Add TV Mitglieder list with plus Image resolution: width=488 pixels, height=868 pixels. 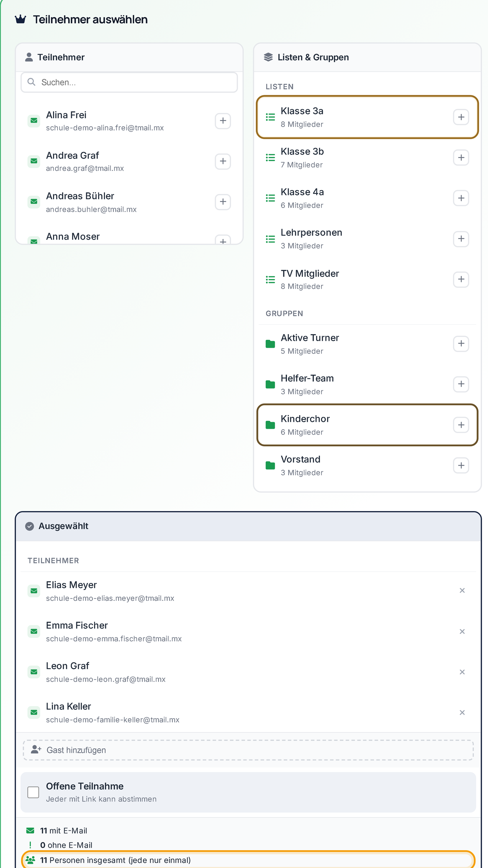point(461,279)
